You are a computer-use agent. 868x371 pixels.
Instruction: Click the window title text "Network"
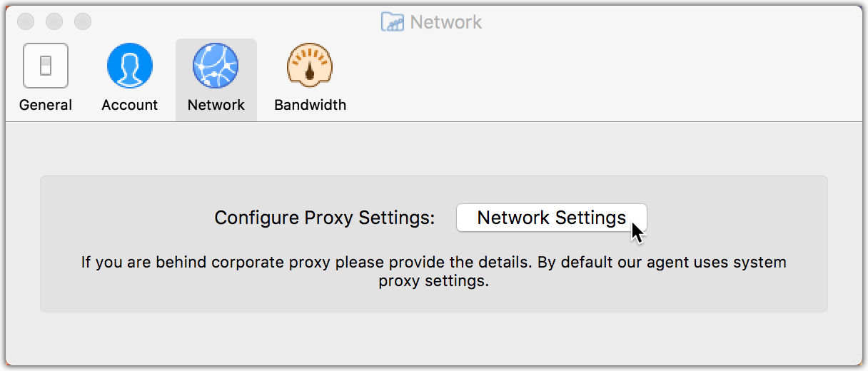[446, 22]
